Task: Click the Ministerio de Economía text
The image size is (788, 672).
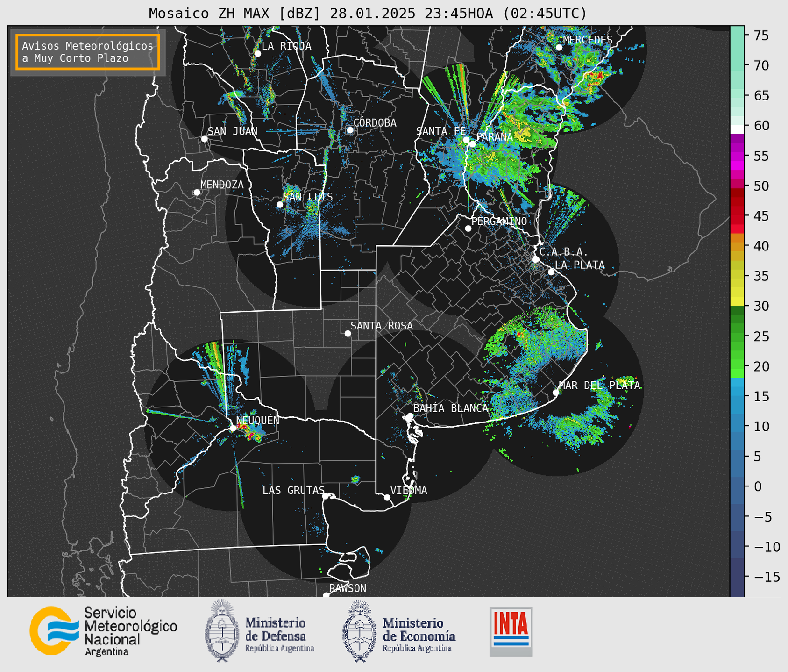Action: click(x=419, y=634)
